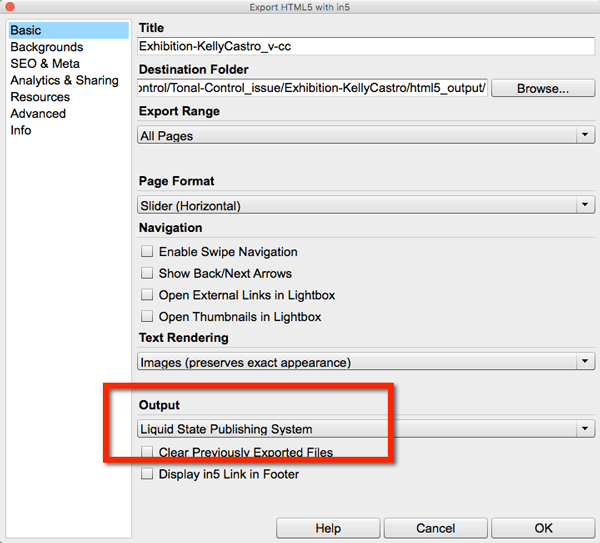Open the Resources section
This screenshot has width=600, height=543.
40,97
